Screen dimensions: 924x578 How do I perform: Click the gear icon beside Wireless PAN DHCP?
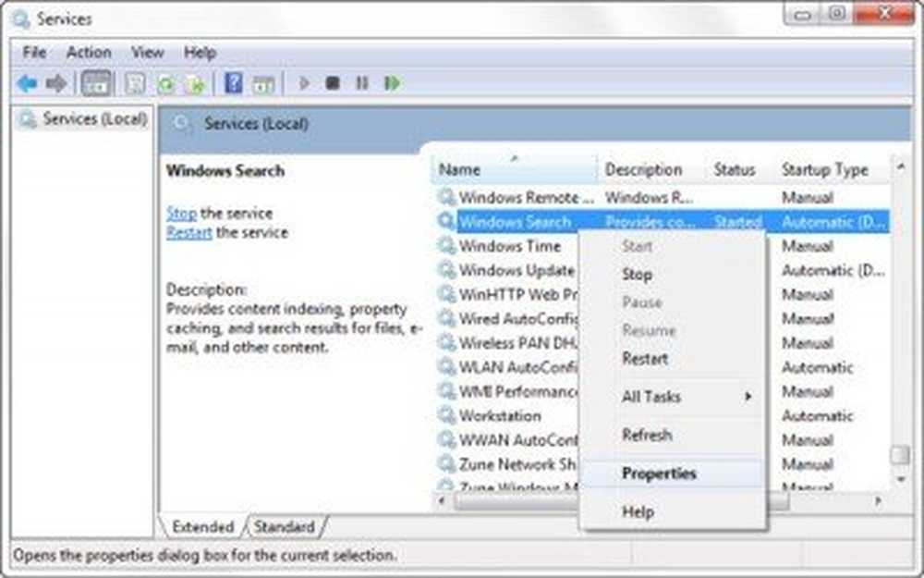[447, 343]
